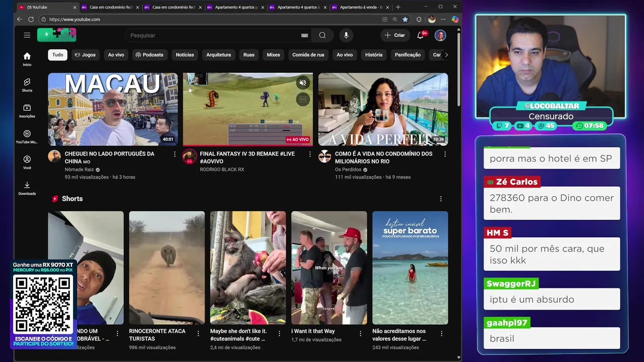Select the Comida de rua filter chip
Viewport: 644px width, 362px height.
tap(308, 55)
